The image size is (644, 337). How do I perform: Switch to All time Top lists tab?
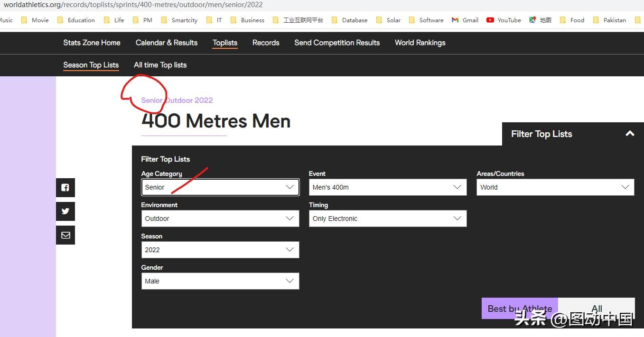click(160, 65)
